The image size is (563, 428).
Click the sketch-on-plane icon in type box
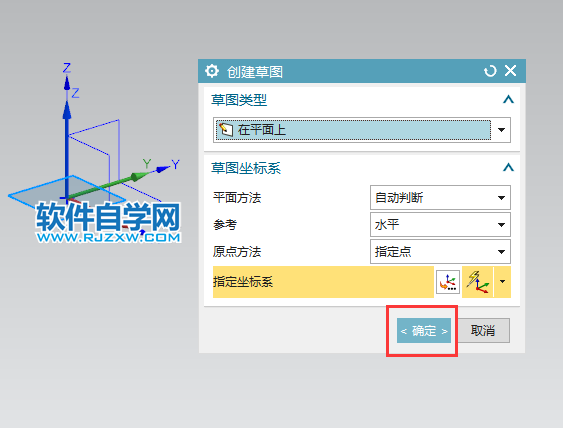[226, 129]
